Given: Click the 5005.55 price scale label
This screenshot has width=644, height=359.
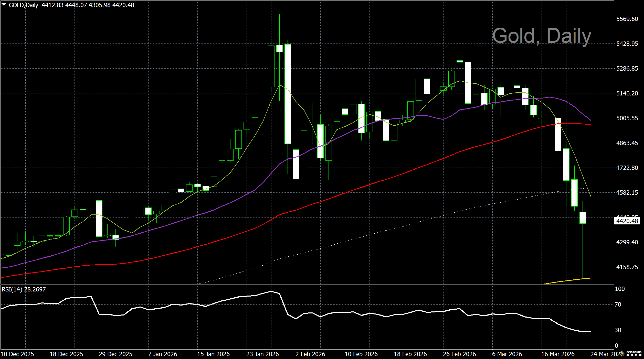Looking at the screenshot, I should (x=627, y=118).
